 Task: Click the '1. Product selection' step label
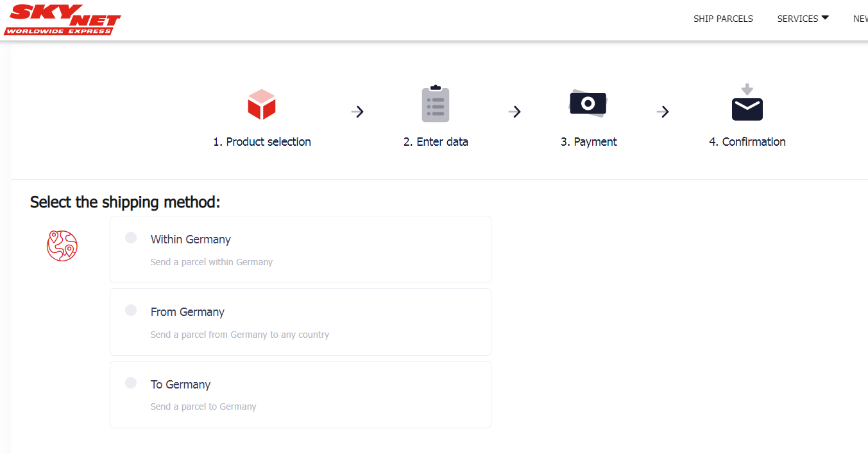point(262,142)
